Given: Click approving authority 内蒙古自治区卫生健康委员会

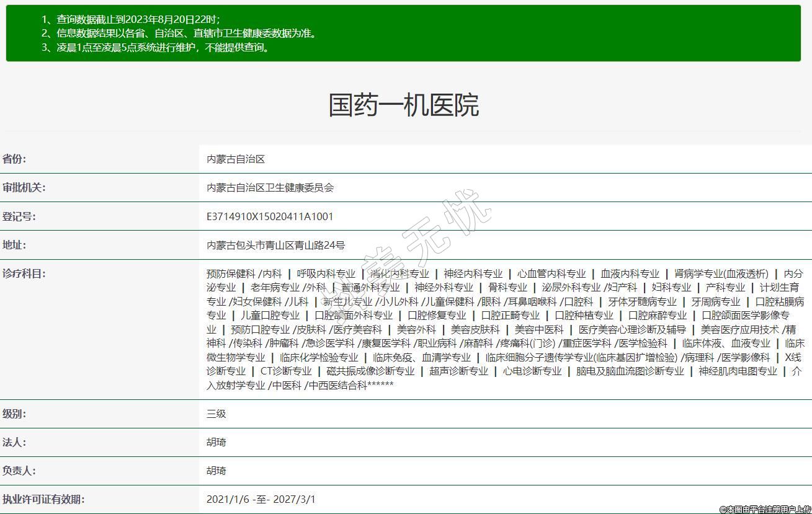Looking at the screenshot, I should [x=270, y=188].
